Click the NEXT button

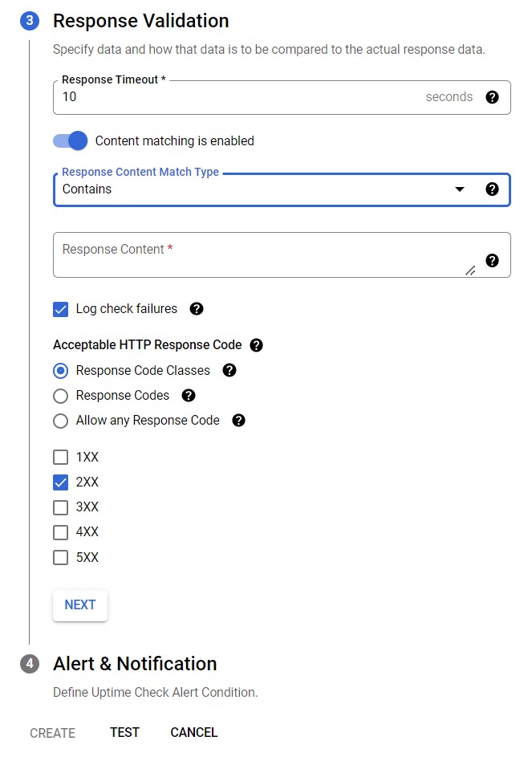click(x=79, y=605)
